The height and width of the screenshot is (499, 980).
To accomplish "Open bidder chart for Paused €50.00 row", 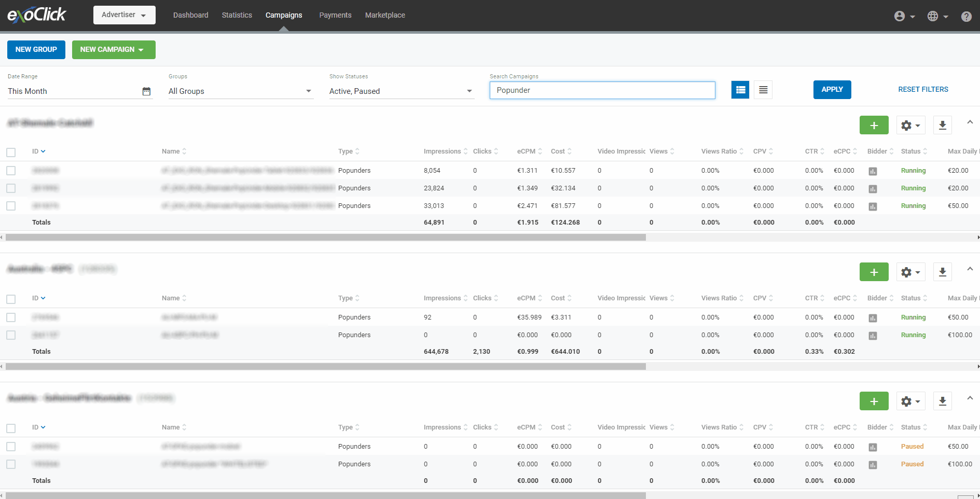I will 873,447.
